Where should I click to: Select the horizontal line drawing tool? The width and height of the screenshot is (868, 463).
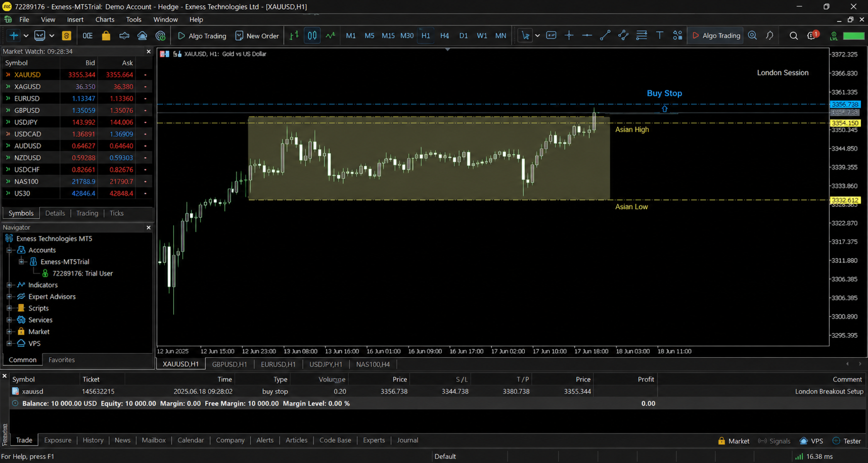click(587, 35)
